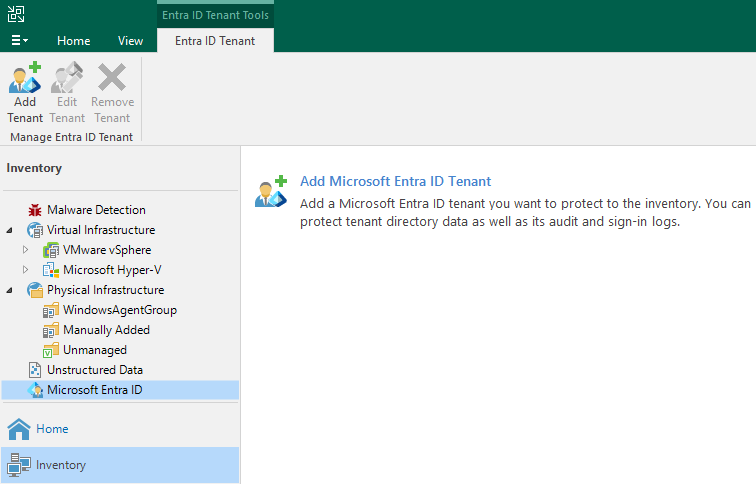Click the Add Tenant ribbon icon
Viewport: 756px width, 484px height.
coord(25,78)
